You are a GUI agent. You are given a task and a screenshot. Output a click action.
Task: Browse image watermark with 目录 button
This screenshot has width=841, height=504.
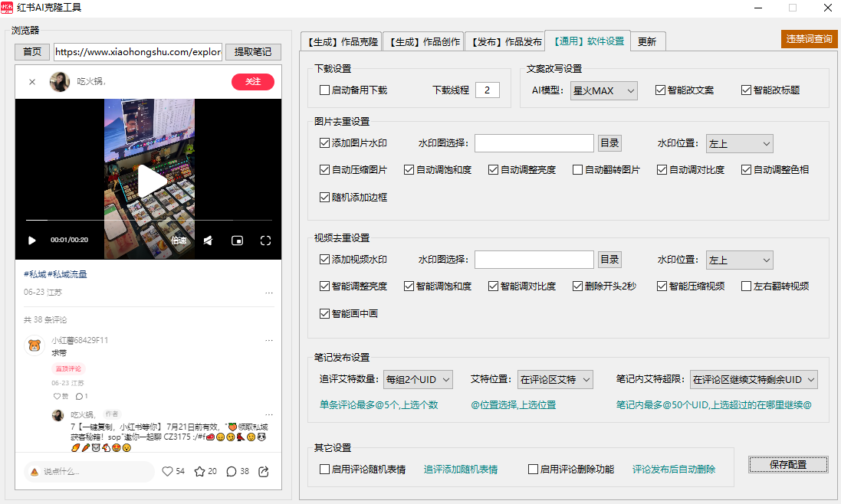[609, 143]
